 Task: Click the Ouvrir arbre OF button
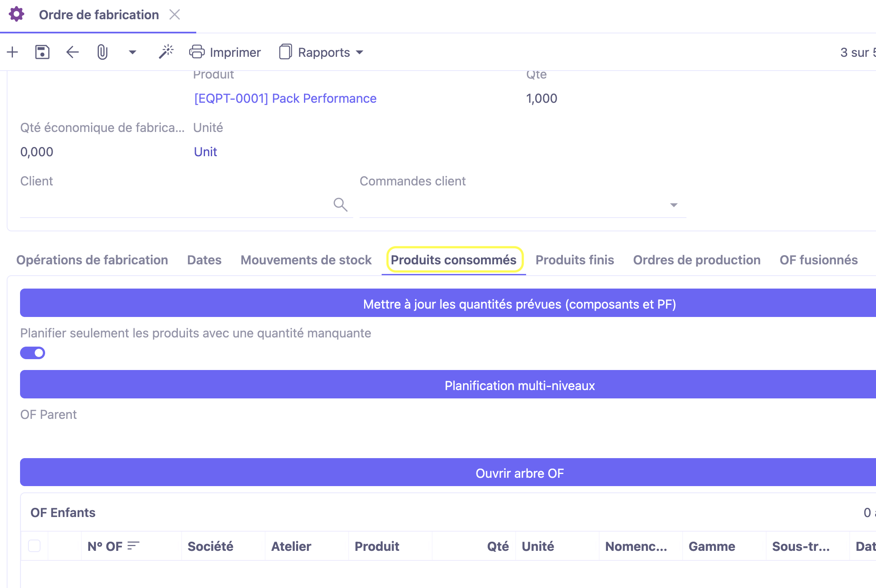[519, 473]
